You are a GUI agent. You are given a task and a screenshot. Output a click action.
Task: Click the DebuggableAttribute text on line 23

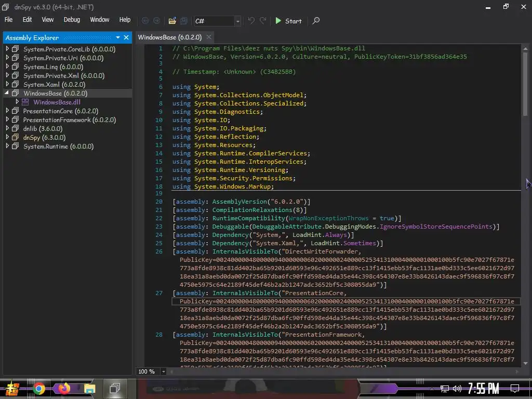click(287, 227)
